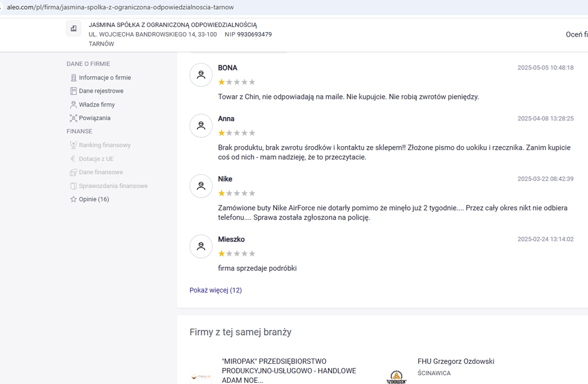588x384 pixels.
Task: Click the timestamp 2025-05-05 10:48:18
Action: tap(546, 68)
